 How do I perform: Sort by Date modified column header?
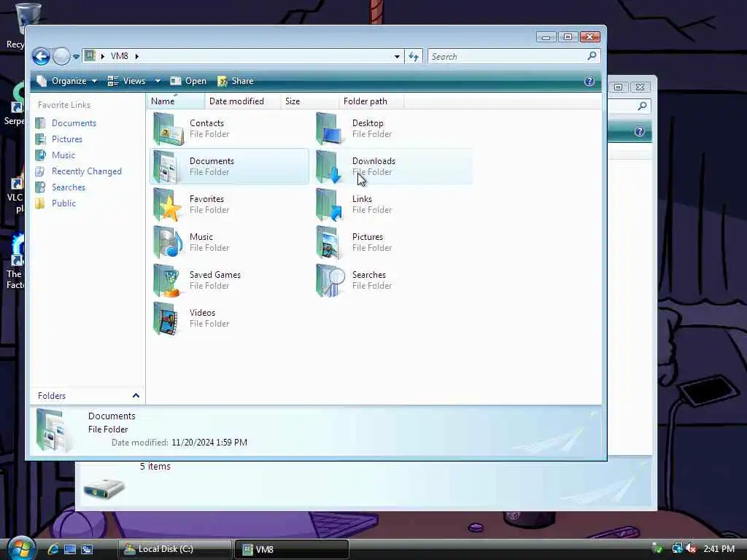coord(242,101)
